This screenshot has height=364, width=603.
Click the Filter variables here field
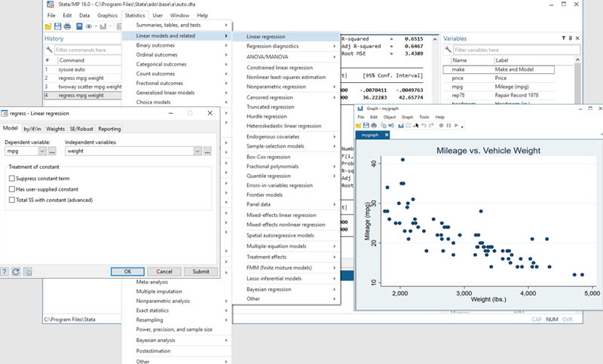(516, 50)
